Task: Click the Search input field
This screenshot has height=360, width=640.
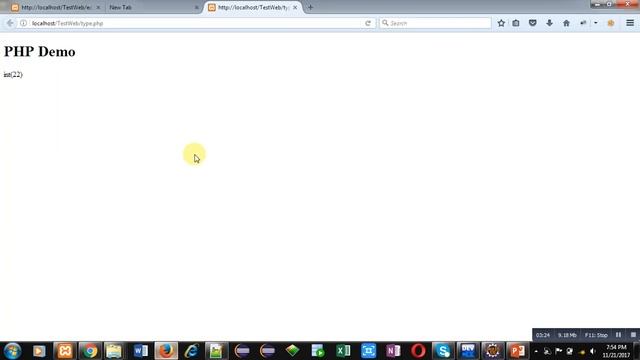Action: tap(435, 23)
